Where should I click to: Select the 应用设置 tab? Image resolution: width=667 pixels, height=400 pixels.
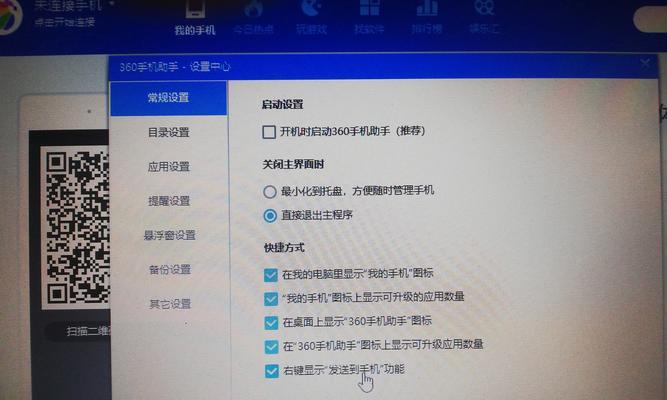pos(168,167)
